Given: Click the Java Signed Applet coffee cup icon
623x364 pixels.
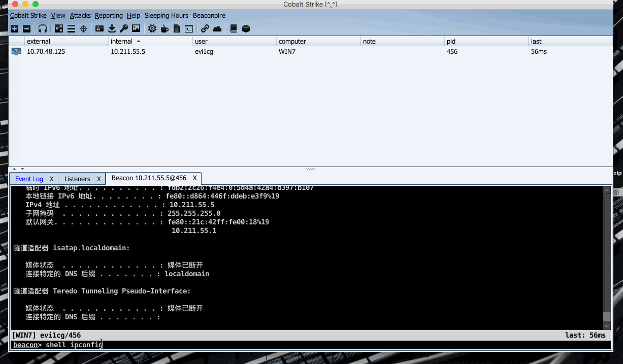Looking at the screenshot, I should coord(165,29).
